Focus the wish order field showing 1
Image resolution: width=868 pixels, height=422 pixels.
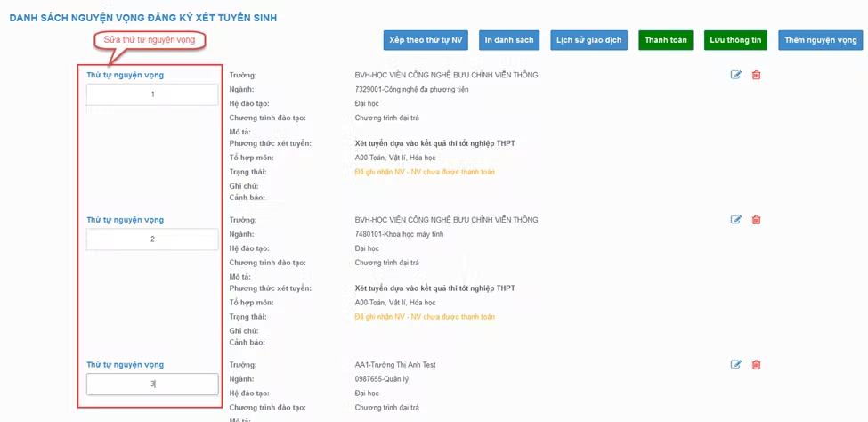[152, 94]
